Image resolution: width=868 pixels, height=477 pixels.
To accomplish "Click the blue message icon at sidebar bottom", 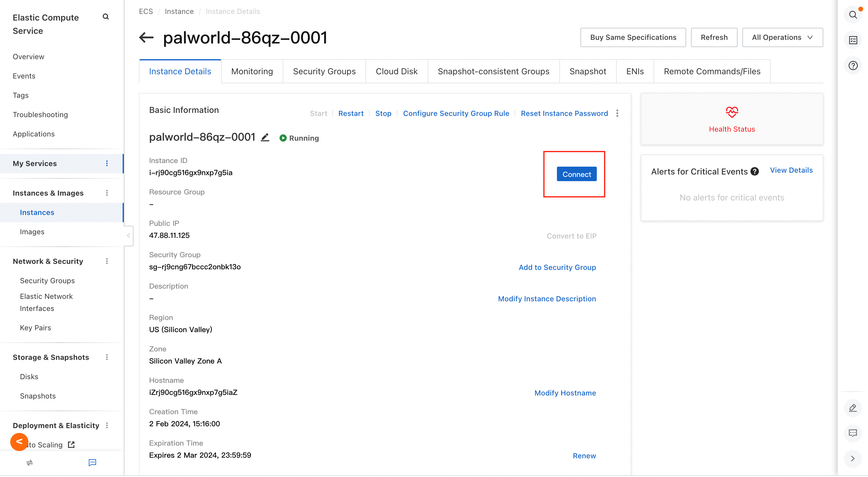I will point(92,463).
